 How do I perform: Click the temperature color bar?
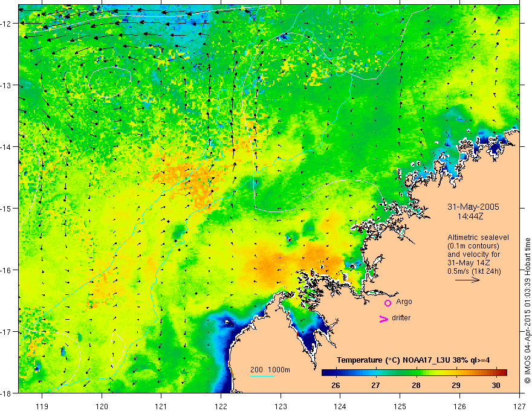(x=414, y=373)
